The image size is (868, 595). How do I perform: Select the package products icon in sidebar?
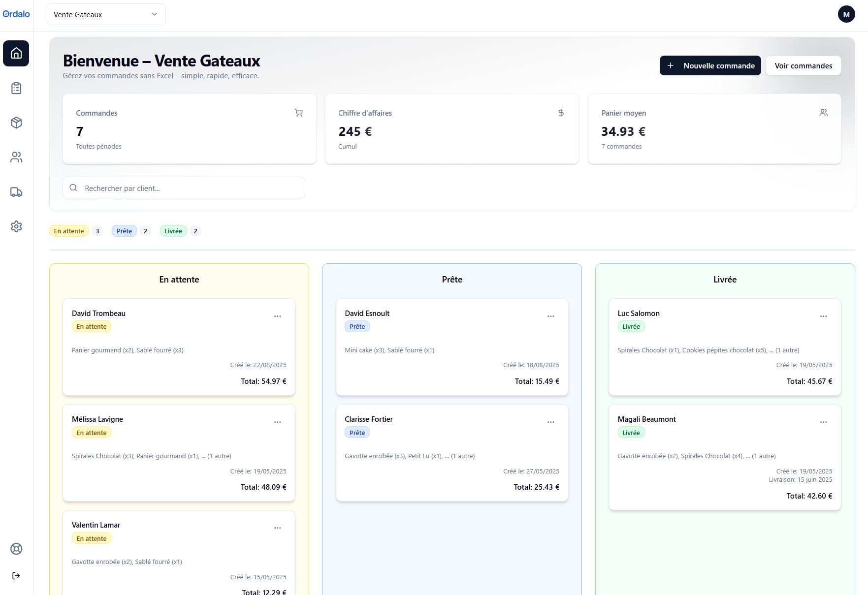16,123
